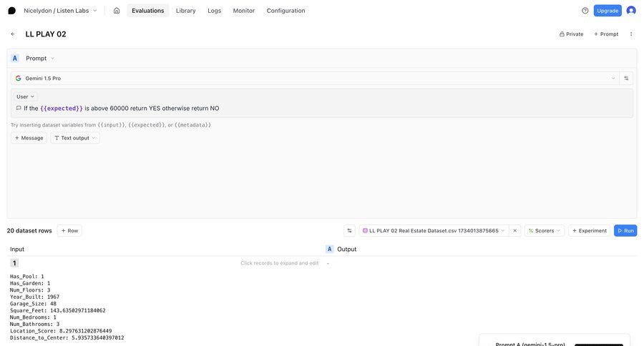Viewport: 644px width, 346px height.
Task: Open the user avatar menu
Action: click(631, 11)
